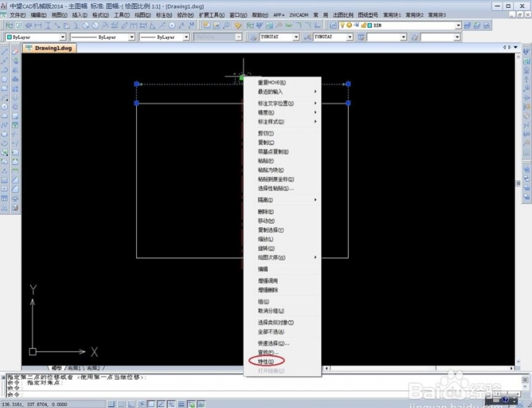Select the Rectangle tool

click(4, 89)
